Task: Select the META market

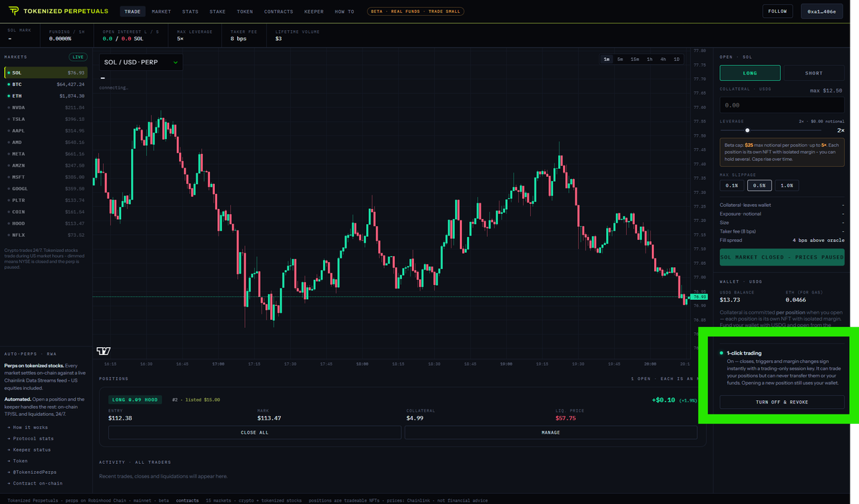Action: click(46, 154)
